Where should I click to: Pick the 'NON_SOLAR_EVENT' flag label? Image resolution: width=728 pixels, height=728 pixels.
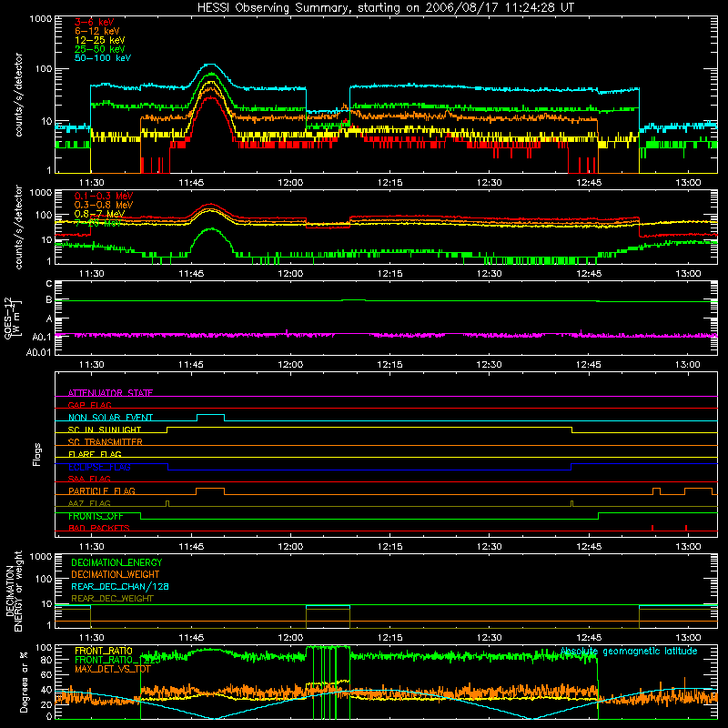[x=110, y=418]
